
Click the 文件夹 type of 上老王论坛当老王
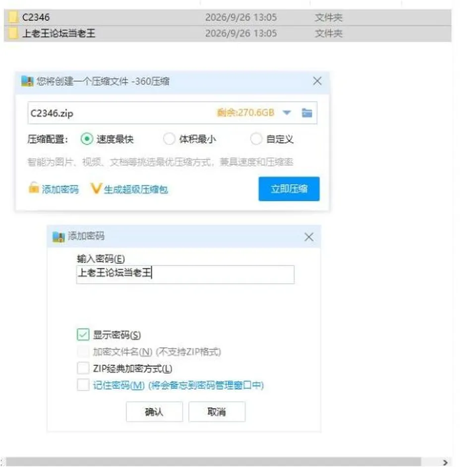pyautogui.click(x=328, y=33)
